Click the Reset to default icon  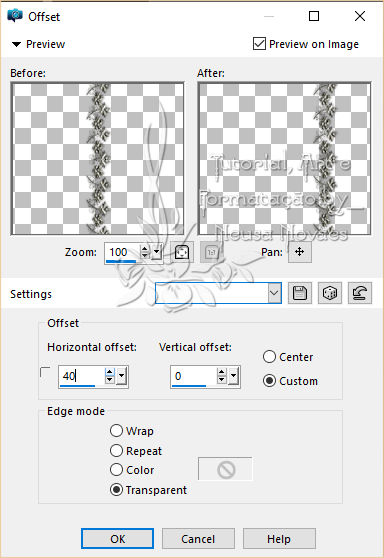click(x=360, y=293)
